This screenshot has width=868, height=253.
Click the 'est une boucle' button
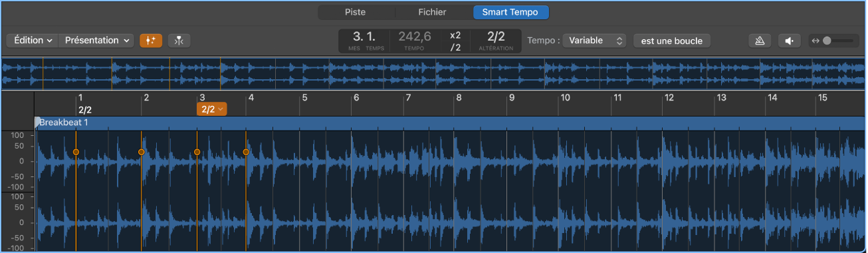click(x=672, y=41)
